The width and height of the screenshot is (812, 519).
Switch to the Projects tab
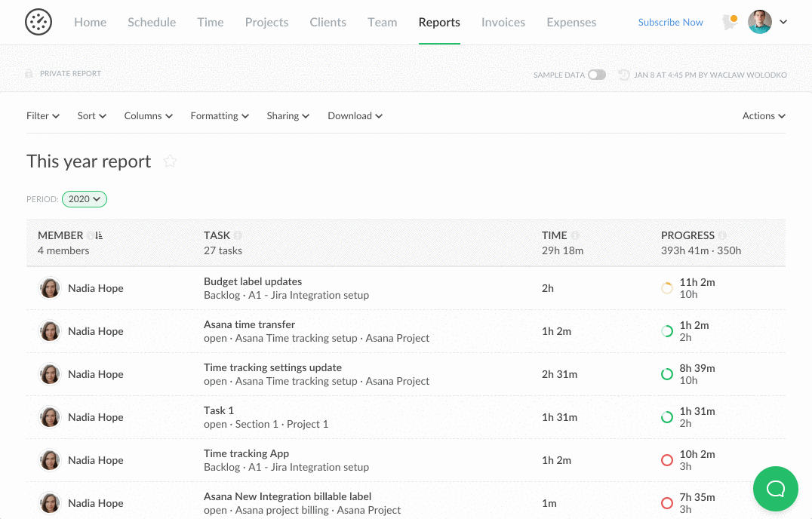pyautogui.click(x=266, y=23)
